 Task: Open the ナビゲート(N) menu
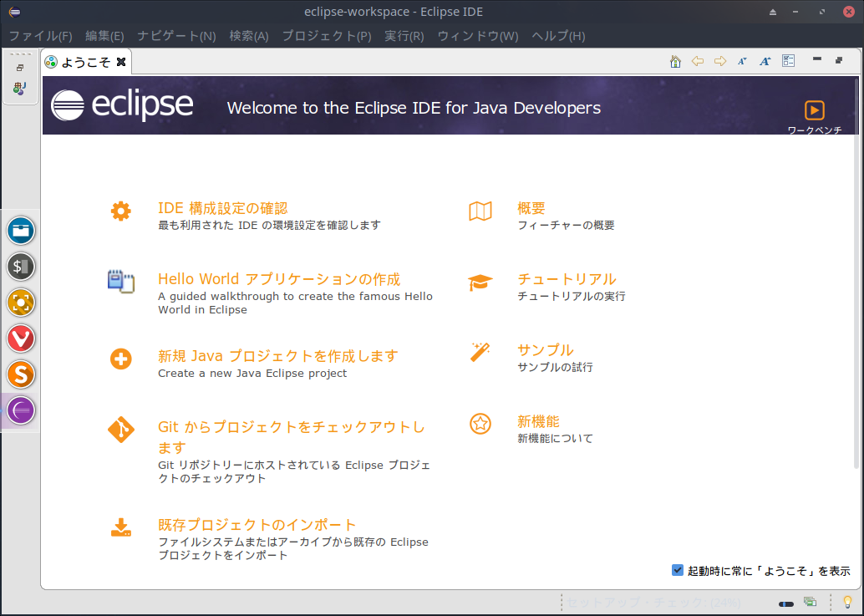(176, 36)
